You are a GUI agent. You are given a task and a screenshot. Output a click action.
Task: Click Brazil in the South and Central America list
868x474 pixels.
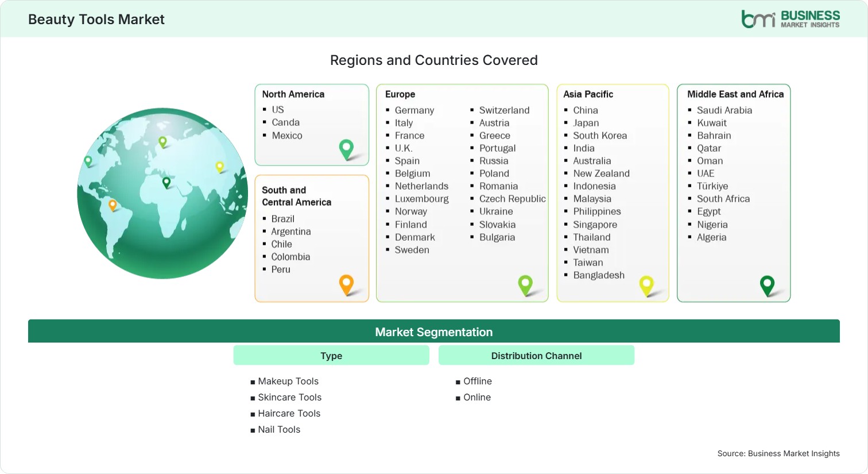(283, 219)
